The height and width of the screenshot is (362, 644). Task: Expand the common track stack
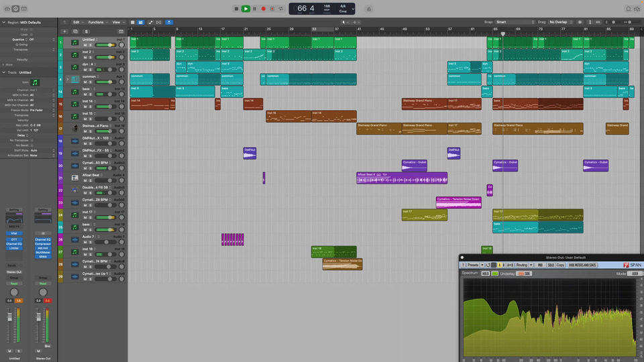pyautogui.click(x=68, y=79)
